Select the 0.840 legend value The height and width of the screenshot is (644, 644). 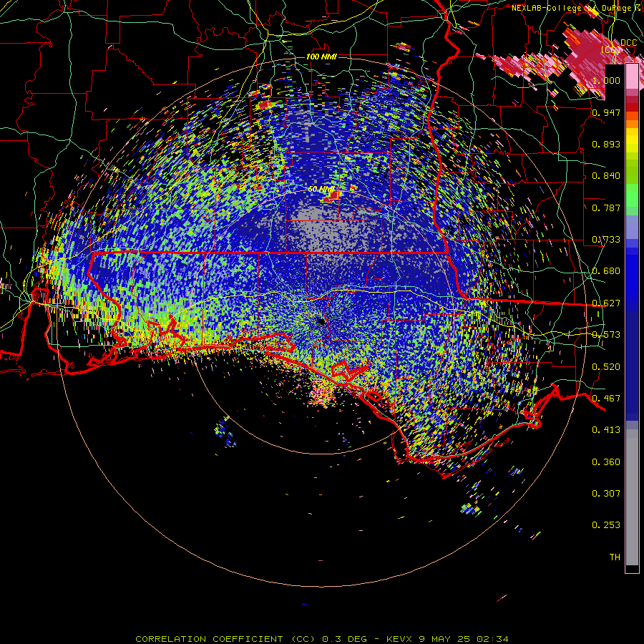[606, 176]
